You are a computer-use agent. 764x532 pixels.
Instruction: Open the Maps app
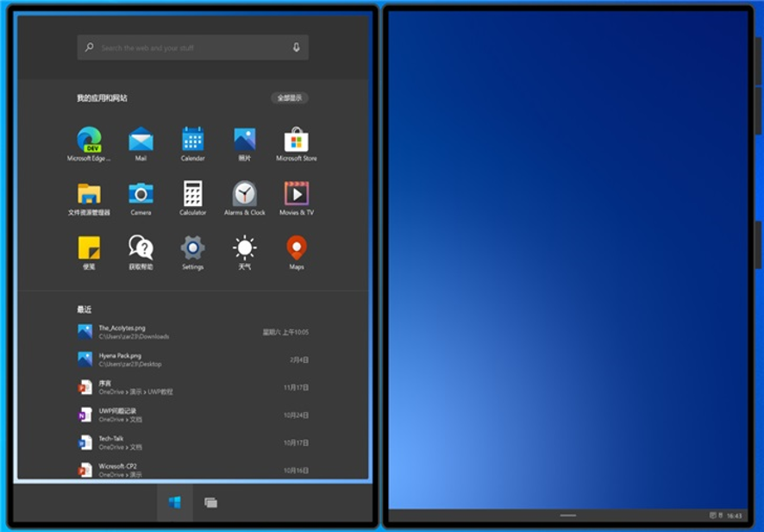click(296, 249)
